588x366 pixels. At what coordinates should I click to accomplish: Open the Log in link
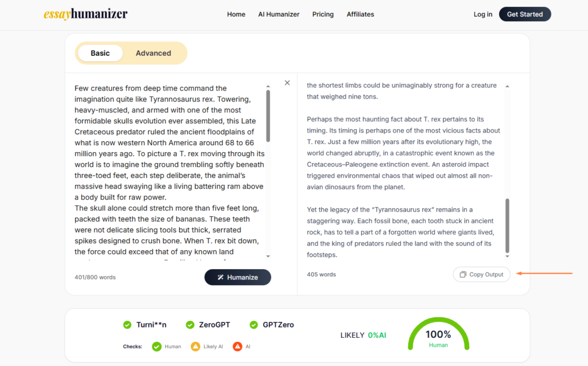482,14
